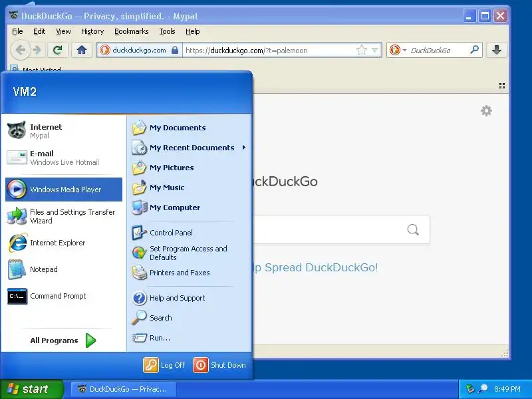Open DuckDuckGo page settings gear
532x399 pixels.
(486, 110)
